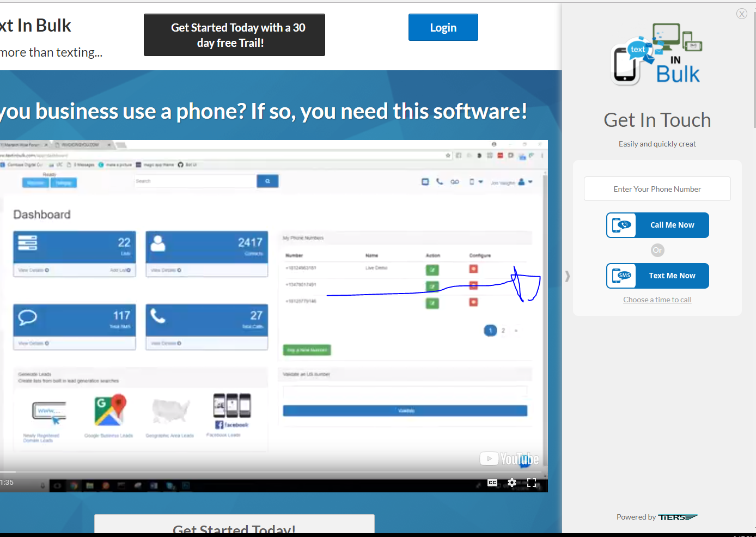Click the red configure icon for +18124963181

point(473,269)
